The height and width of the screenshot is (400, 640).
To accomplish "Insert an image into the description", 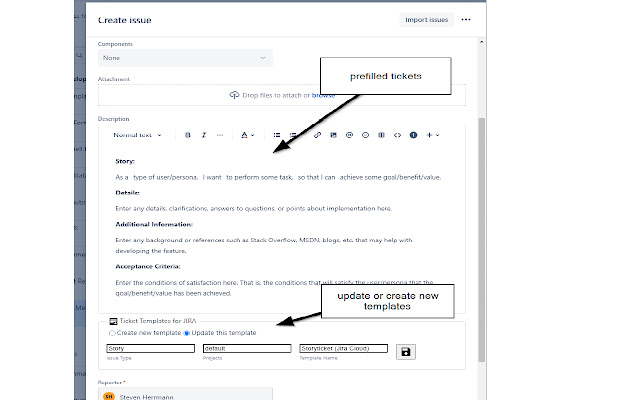I will 333,135.
